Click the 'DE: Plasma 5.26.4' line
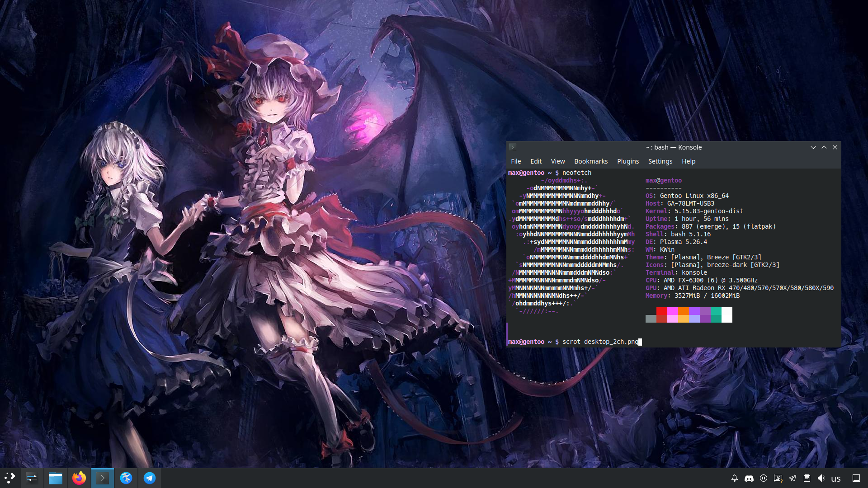 pos(676,242)
